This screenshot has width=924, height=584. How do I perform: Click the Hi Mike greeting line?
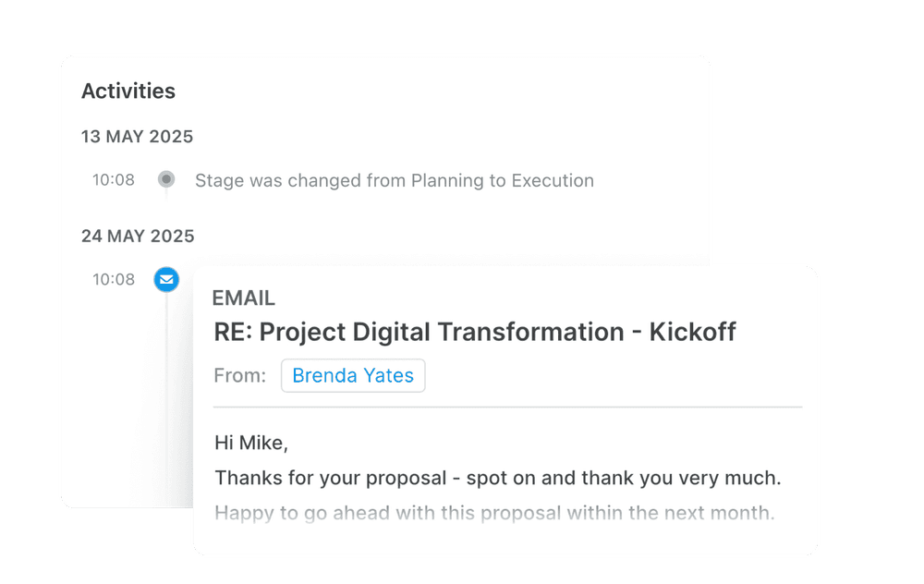tap(251, 443)
